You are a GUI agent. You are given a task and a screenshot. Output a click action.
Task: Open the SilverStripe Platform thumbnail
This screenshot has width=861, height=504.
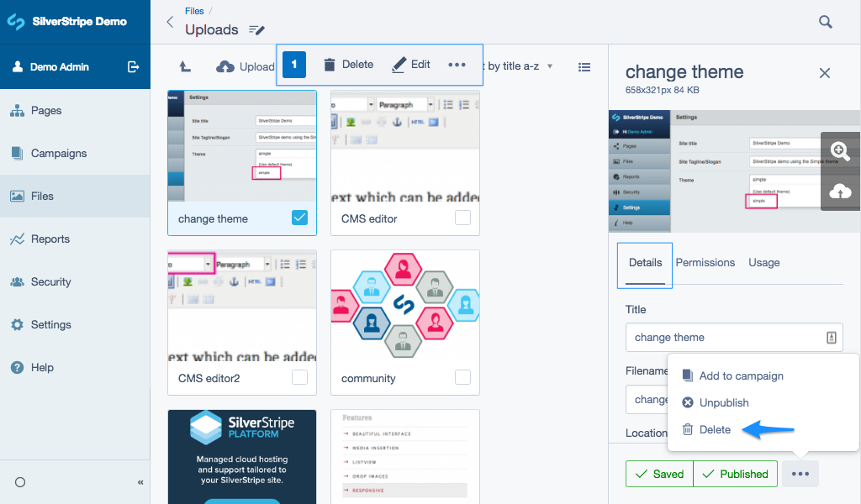click(242, 456)
